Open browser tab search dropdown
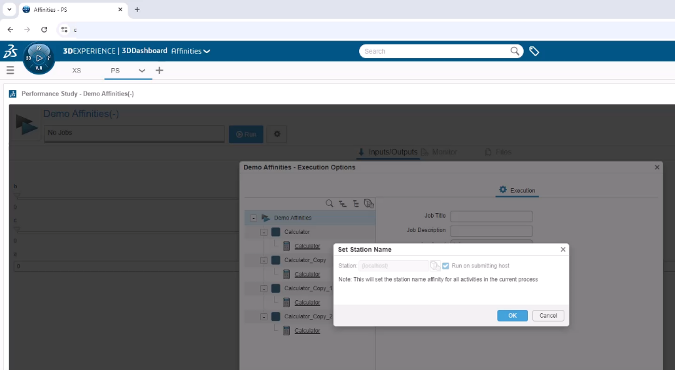 (x=9, y=9)
